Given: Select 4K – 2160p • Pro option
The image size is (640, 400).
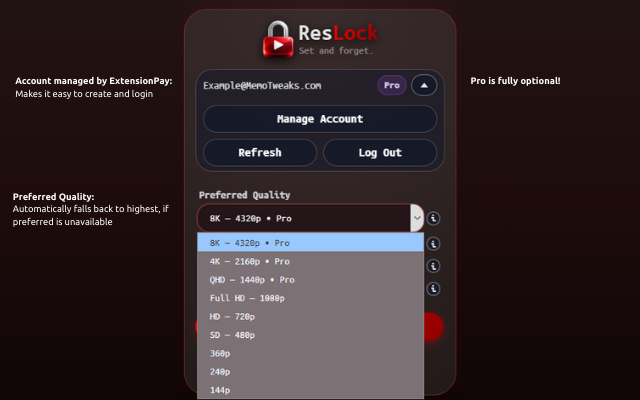Looking at the screenshot, I should tap(311, 261).
